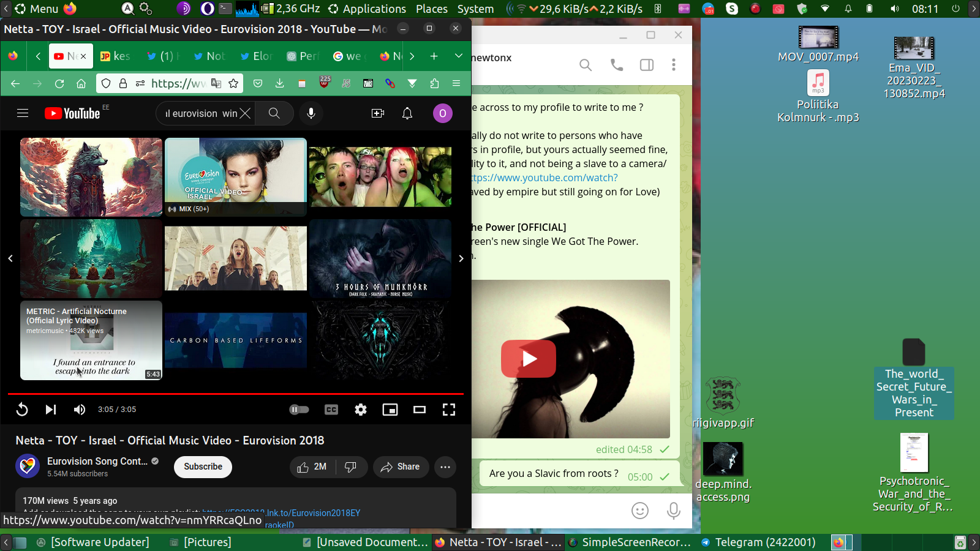
Task: Open the youtube.com/watch link in Telegram
Action: pos(545,178)
